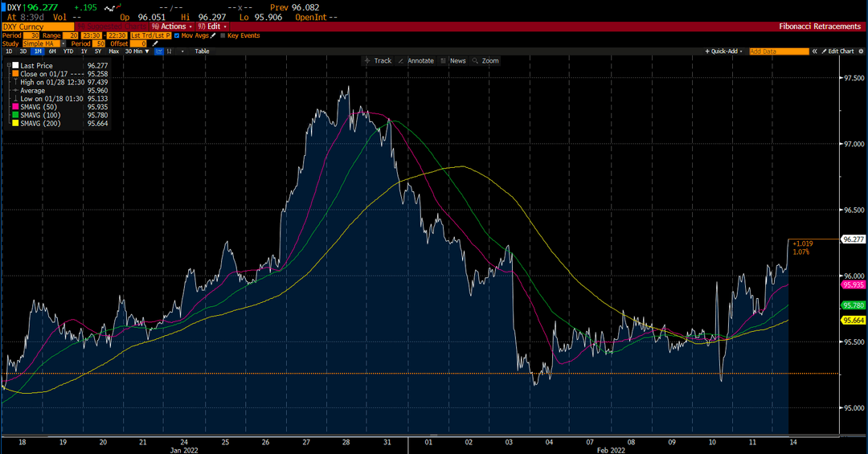Viewport: 868px width, 454px height.
Task: Switch to the 6M time range
Action: pyautogui.click(x=52, y=51)
